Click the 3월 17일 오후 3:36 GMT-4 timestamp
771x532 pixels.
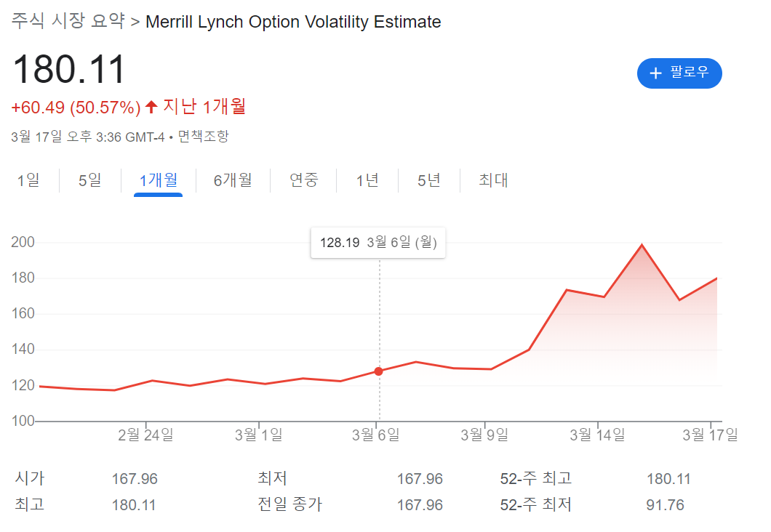coord(88,137)
